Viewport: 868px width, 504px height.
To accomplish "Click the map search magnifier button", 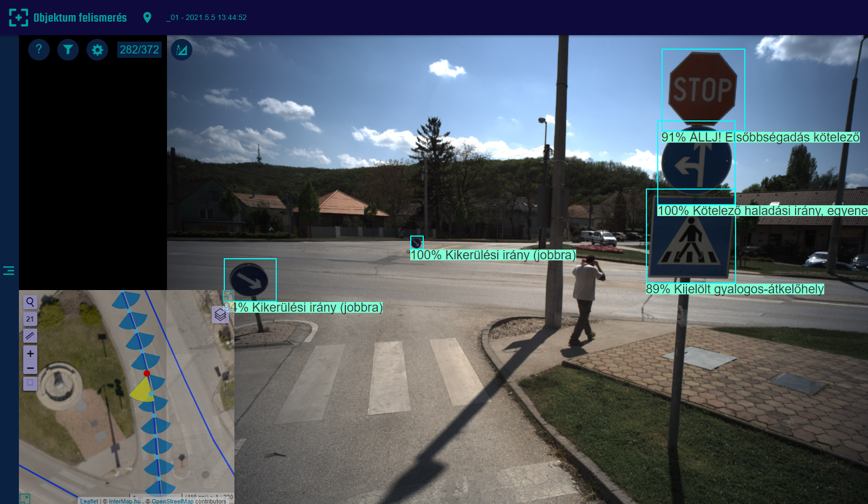I will [x=30, y=302].
